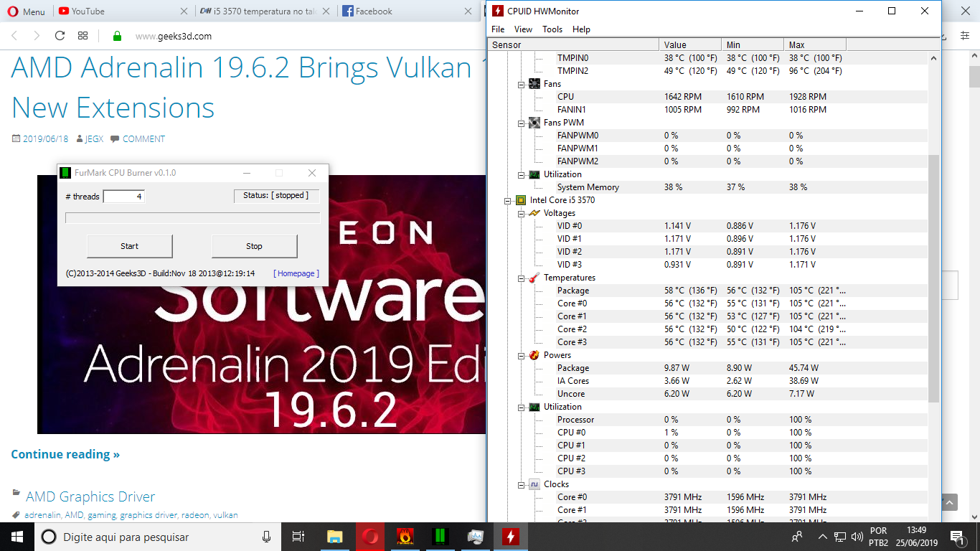Switch to Opera on the taskbar
Image resolution: width=980 pixels, height=551 pixels.
[370, 537]
